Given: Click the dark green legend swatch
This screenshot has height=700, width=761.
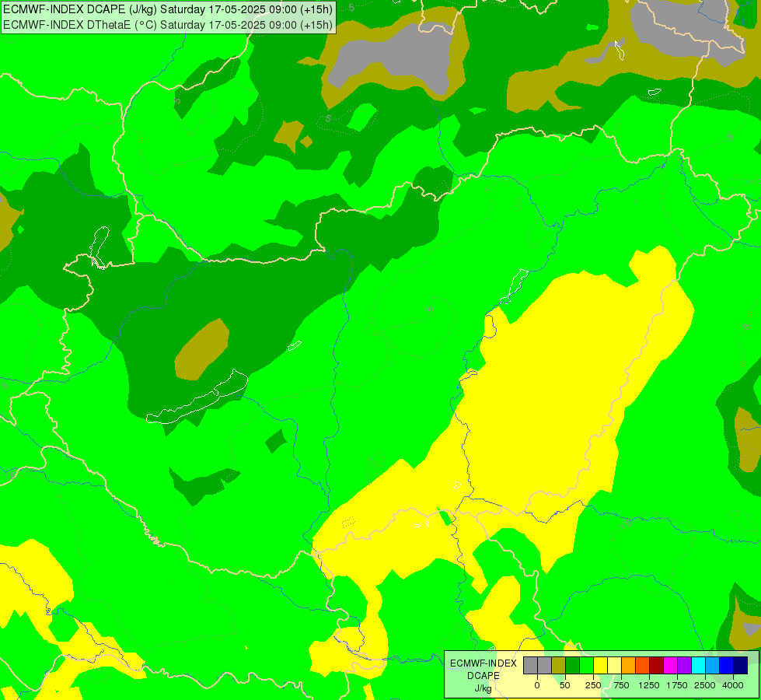Looking at the screenshot, I should (573, 666).
